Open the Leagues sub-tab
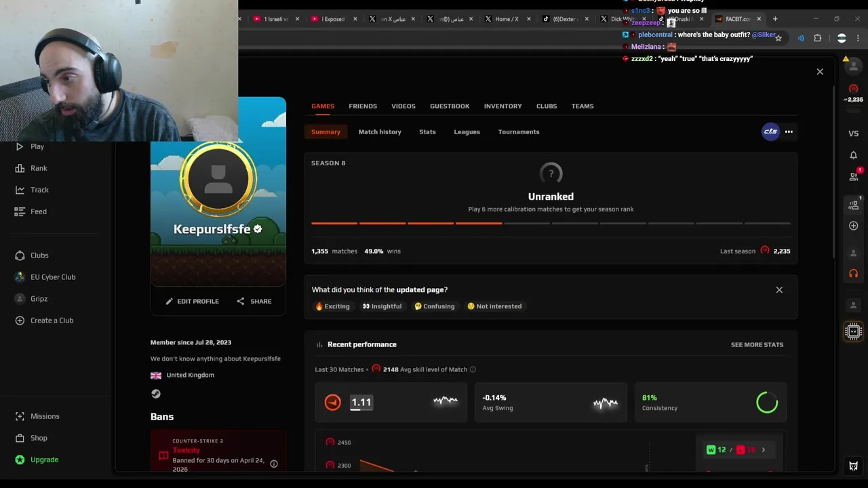 coord(467,132)
